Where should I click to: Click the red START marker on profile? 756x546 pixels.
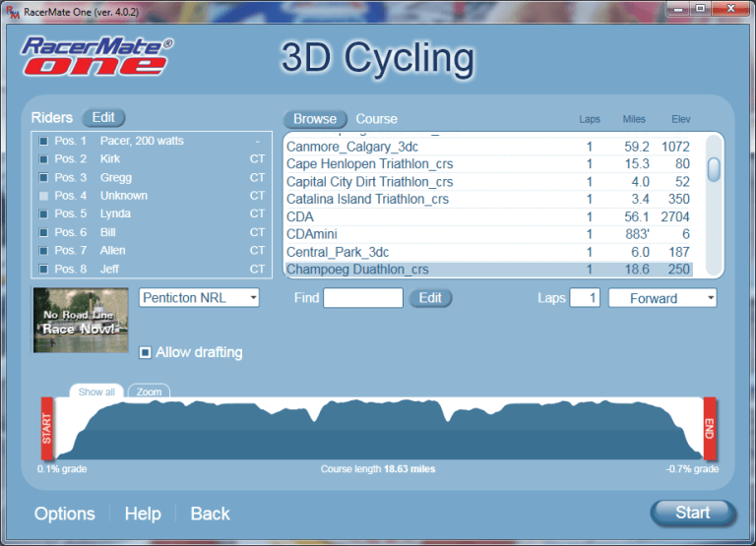click(45, 429)
